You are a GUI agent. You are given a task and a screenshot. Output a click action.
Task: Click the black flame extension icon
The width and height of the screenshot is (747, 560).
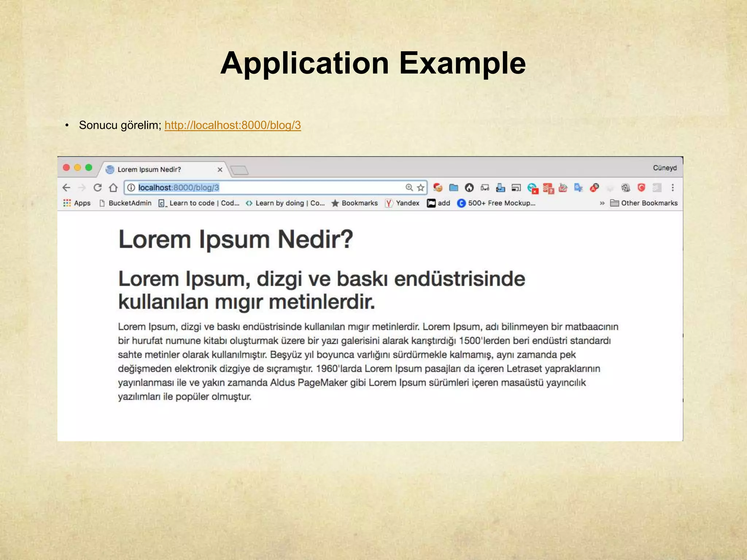click(469, 188)
